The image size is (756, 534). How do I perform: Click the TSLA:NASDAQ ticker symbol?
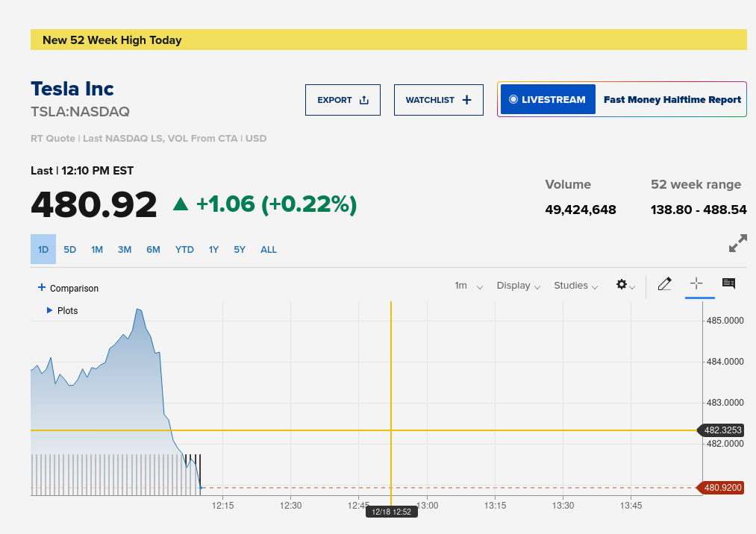(80, 112)
